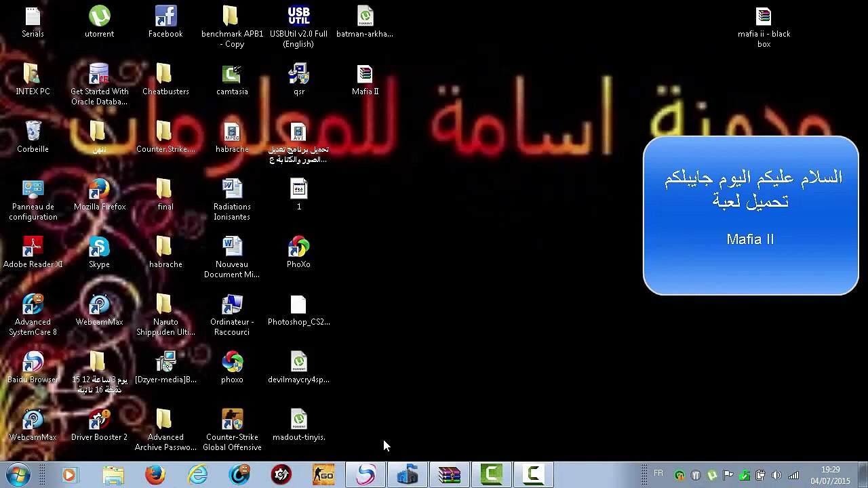Viewport: 868px width, 488px height.
Task: Select the habrache MPEG video file
Action: pyautogui.click(x=232, y=138)
